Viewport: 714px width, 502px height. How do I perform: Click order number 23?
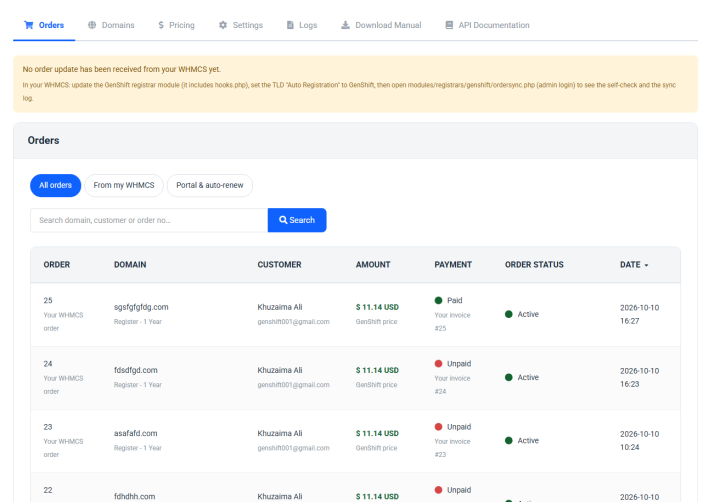point(48,427)
